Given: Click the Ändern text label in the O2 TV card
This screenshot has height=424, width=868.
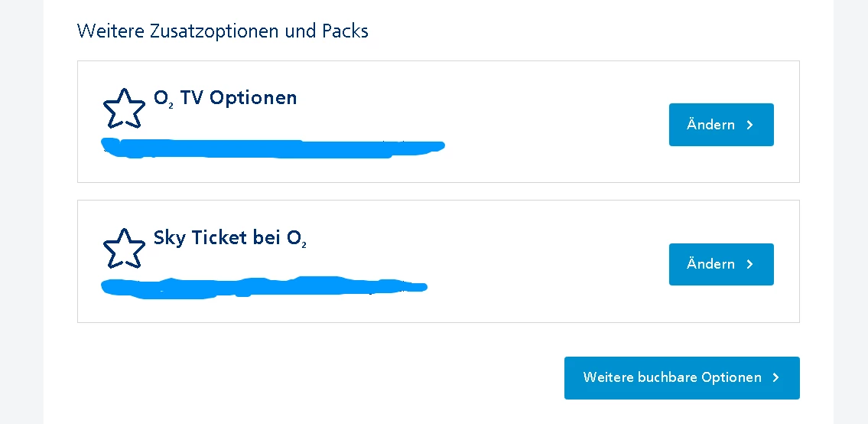Looking at the screenshot, I should 710,125.
